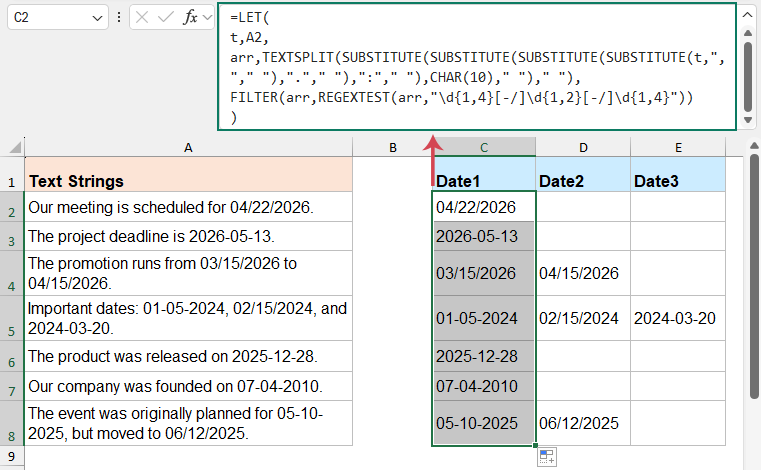The image size is (761, 470).
Task: Select column B header
Action: point(393,147)
